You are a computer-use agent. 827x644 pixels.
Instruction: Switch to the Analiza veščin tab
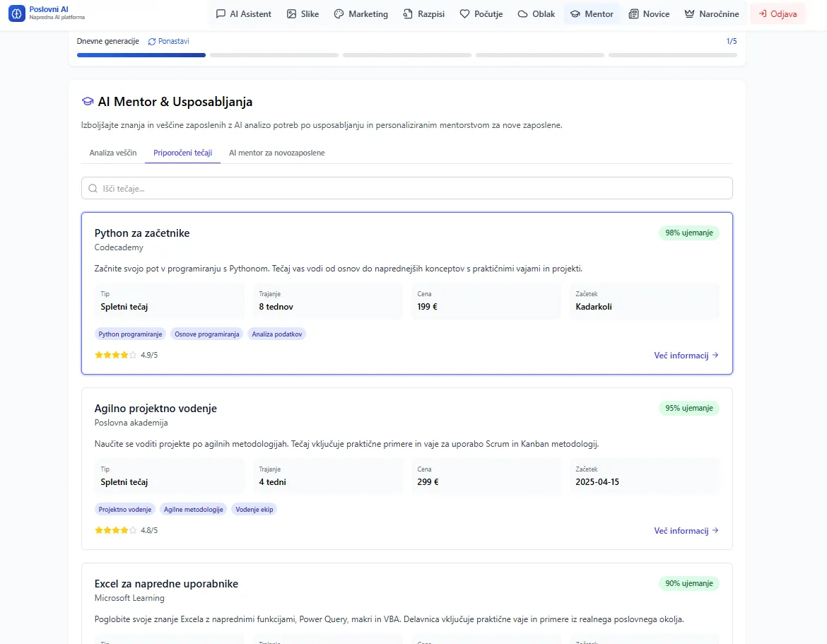pos(113,153)
